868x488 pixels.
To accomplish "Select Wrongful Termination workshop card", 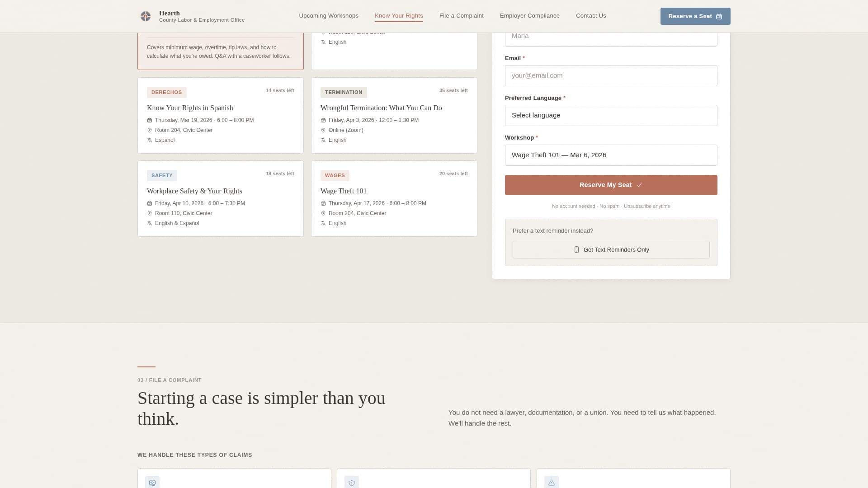I will pos(394,115).
